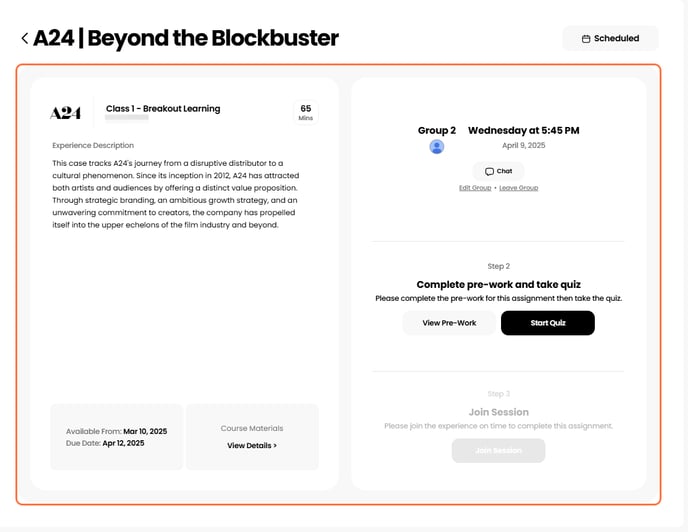
Task: Click the A24 logo
Action: tap(65, 113)
